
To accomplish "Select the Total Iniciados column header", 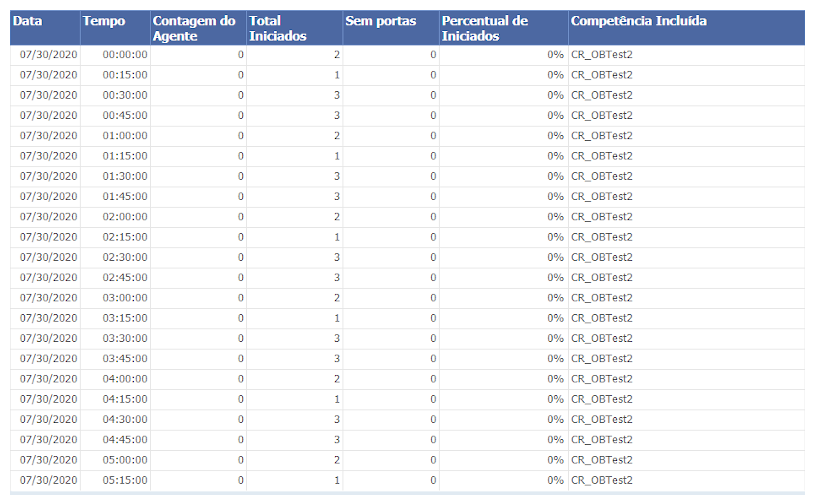I will coord(295,28).
